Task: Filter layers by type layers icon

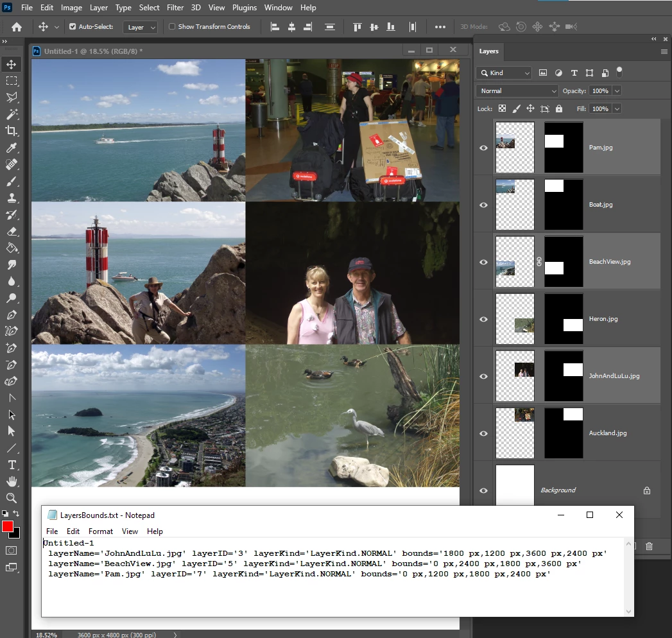Action: point(574,73)
